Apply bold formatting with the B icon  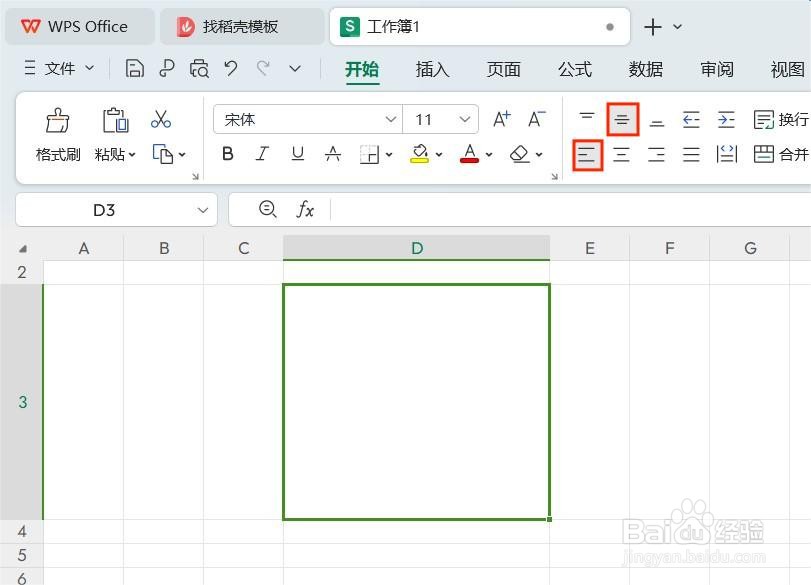(x=227, y=154)
